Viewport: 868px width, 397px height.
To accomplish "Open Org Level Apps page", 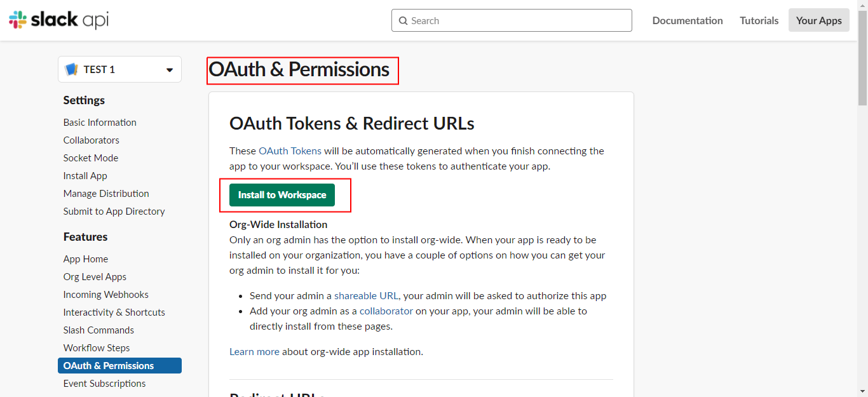I will pos(95,276).
